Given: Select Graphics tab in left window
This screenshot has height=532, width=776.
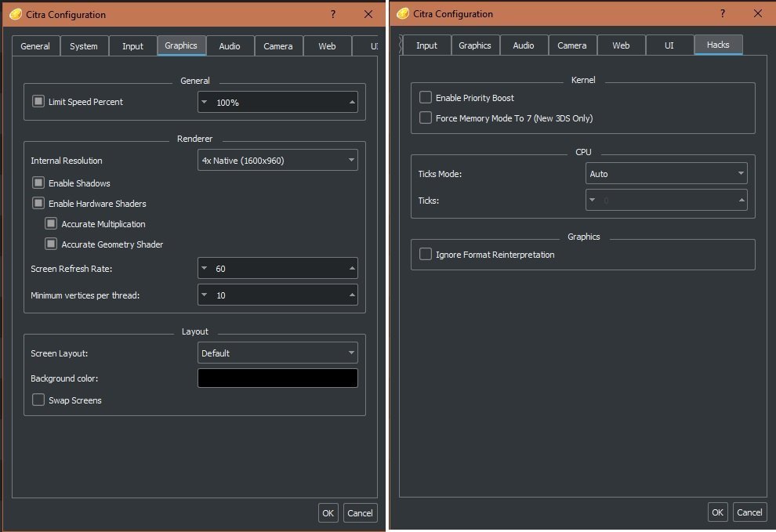Looking at the screenshot, I should (181, 45).
